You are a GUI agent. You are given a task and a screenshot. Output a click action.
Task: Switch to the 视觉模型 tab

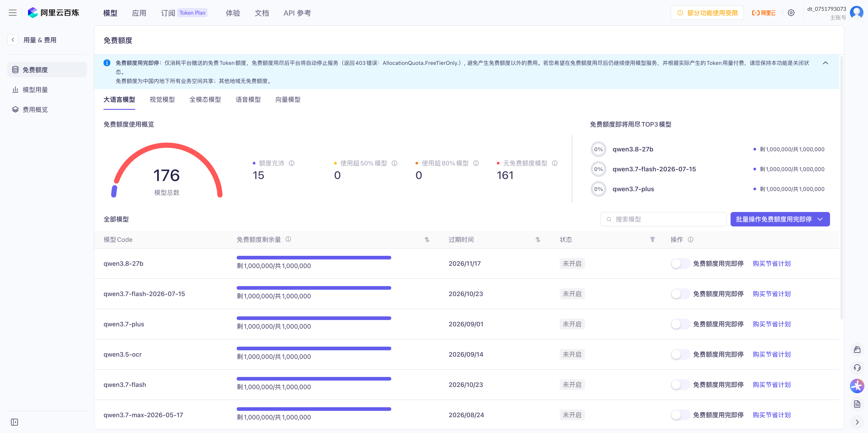click(162, 99)
